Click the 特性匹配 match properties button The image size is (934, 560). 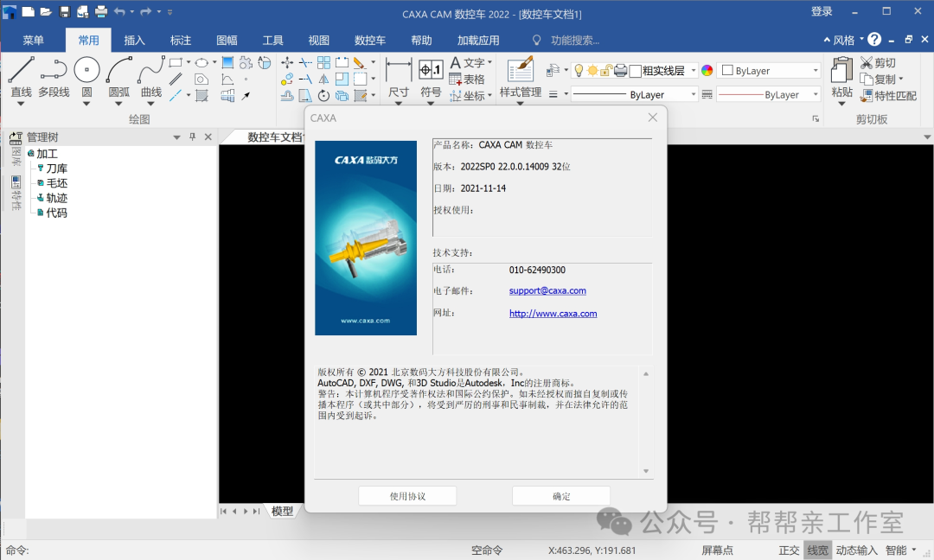[x=888, y=95]
